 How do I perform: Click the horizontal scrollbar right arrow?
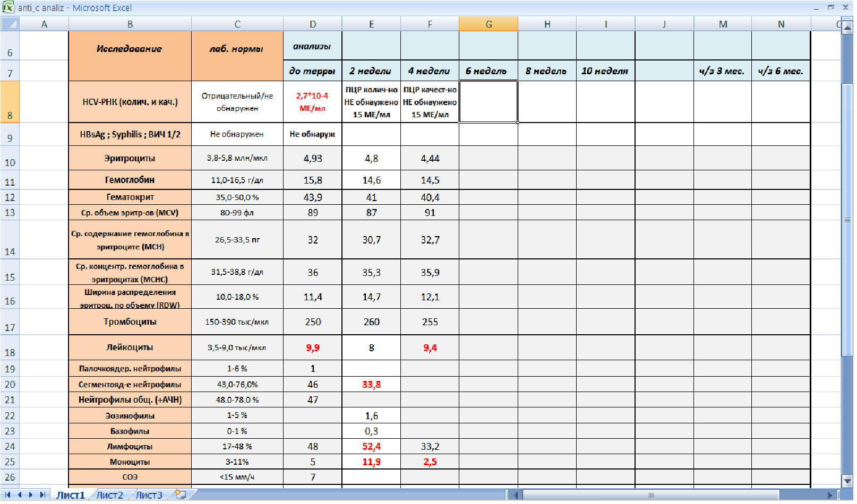(830, 495)
